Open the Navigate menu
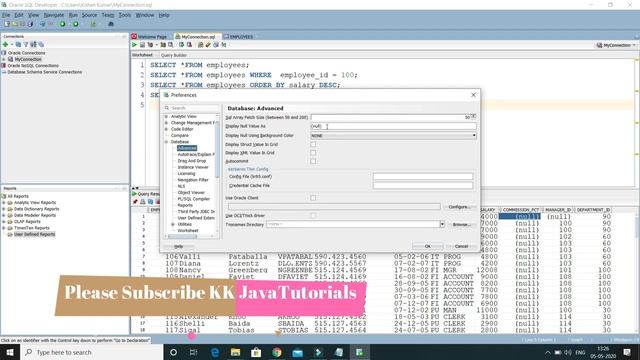Screen dimensions: 640x360 53,15
